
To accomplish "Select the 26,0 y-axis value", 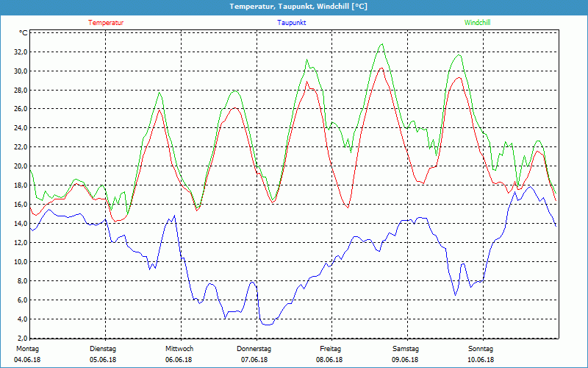I will point(21,109).
